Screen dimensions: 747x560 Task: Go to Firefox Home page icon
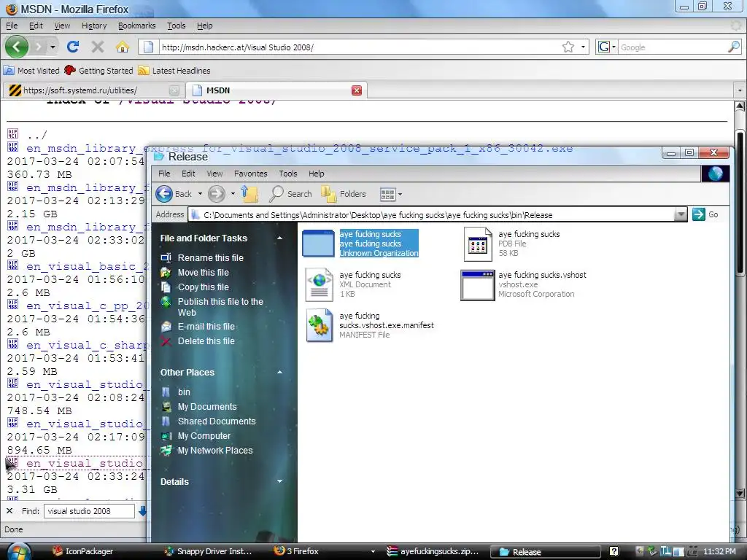tap(123, 47)
